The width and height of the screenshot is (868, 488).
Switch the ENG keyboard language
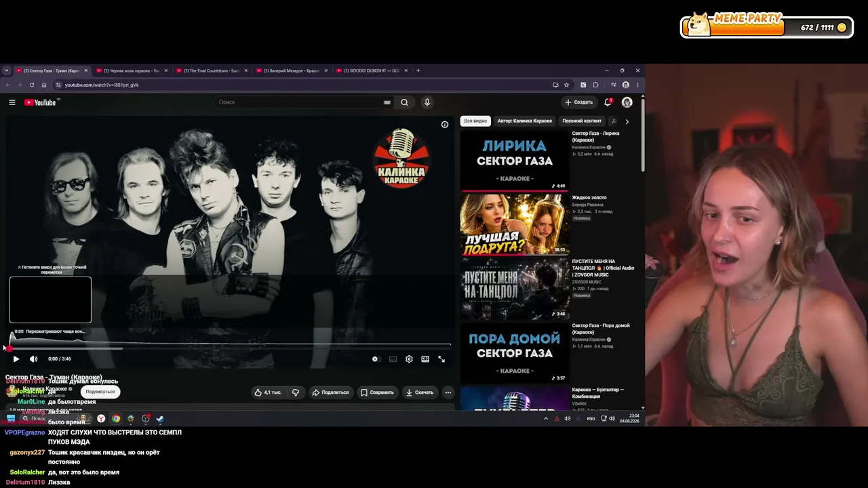[591, 419]
